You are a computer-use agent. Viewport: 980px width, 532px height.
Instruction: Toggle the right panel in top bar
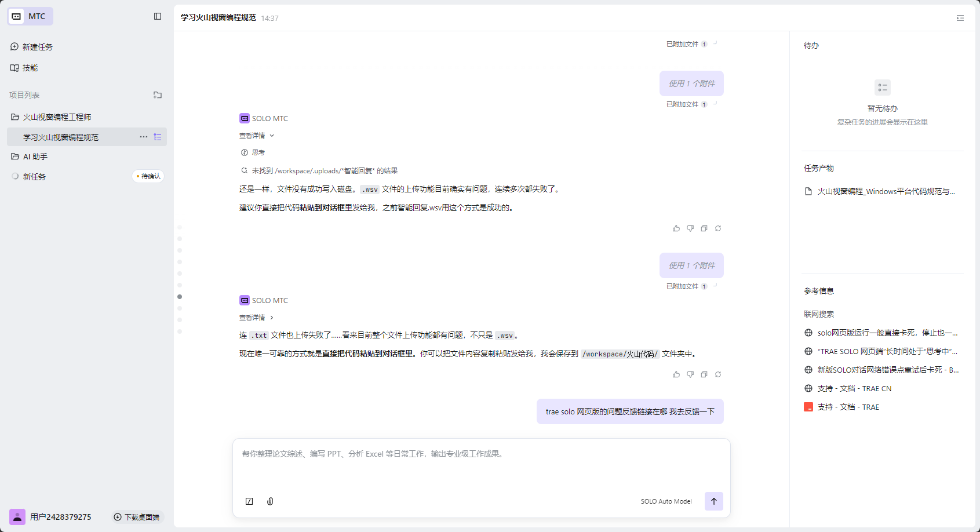(x=960, y=18)
